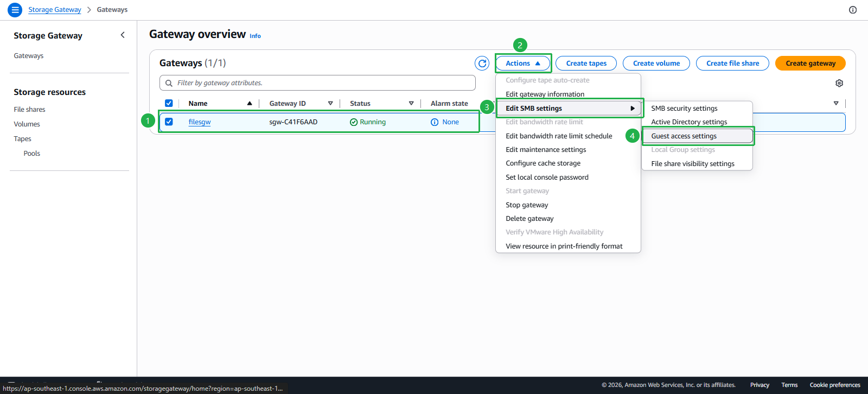Sort by Gateway ID column arrow

[x=330, y=103]
